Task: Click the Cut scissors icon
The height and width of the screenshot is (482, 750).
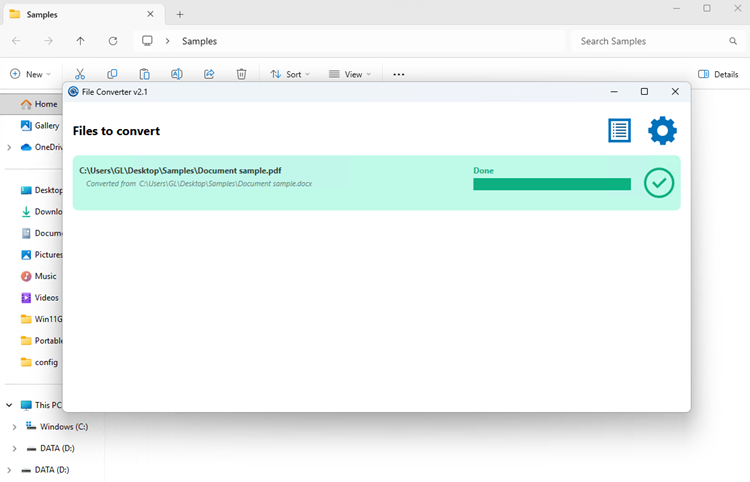Action: (x=80, y=74)
